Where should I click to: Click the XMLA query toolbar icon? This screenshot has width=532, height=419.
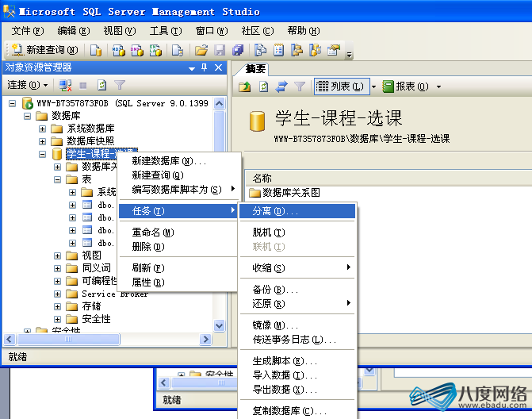click(155, 50)
